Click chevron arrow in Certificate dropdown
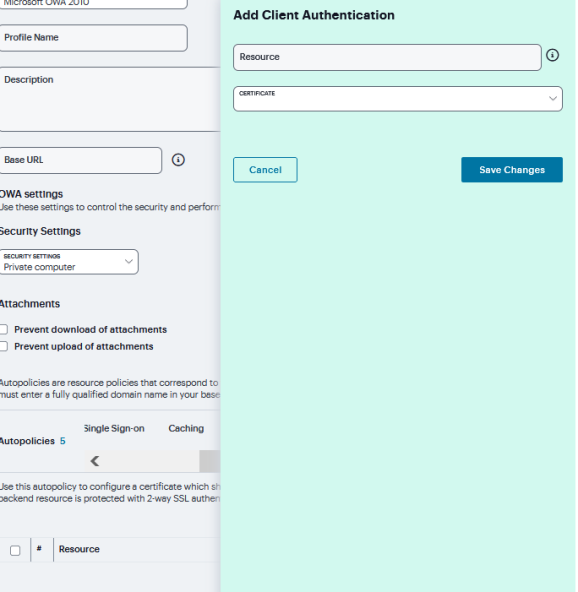 pyautogui.click(x=553, y=99)
